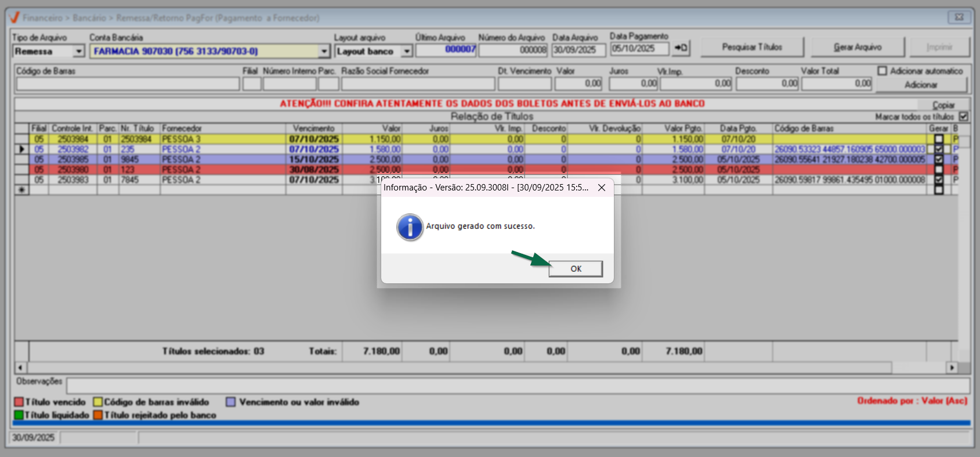The width and height of the screenshot is (980, 457).
Task: Click the Fornecedor column header
Action: (x=222, y=128)
